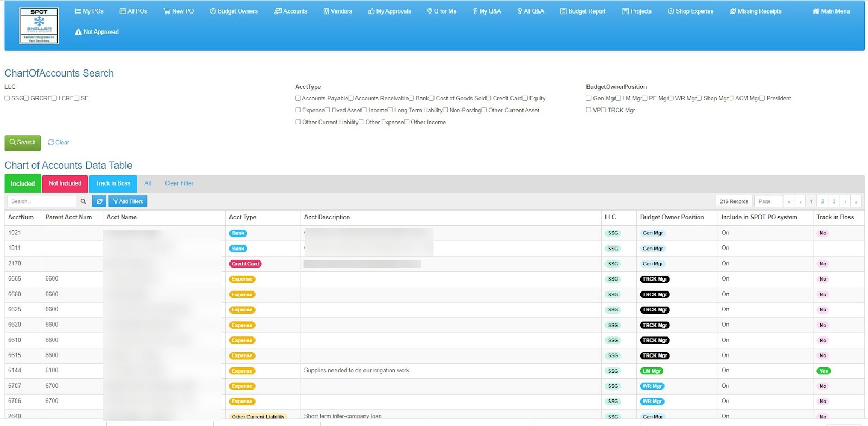Jump to the last page of records
Screen dimensions: 868x426
(x=856, y=201)
